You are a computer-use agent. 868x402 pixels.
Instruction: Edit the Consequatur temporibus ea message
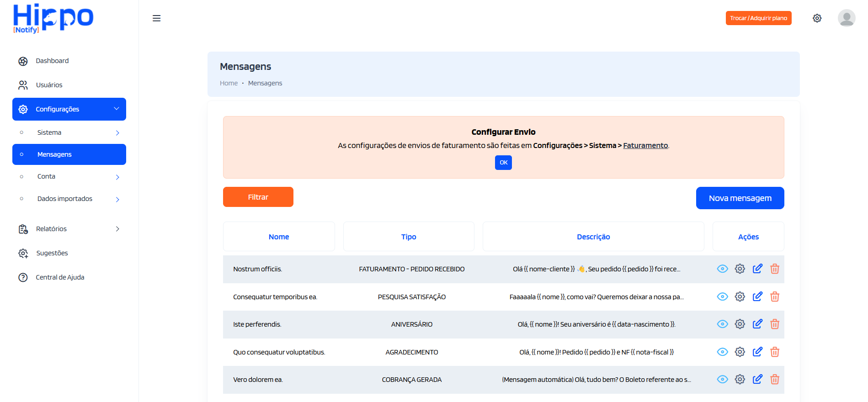[x=757, y=297]
